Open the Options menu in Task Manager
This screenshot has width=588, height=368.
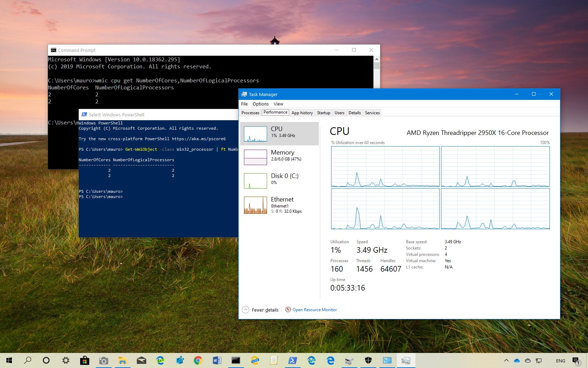pyautogui.click(x=260, y=104)
